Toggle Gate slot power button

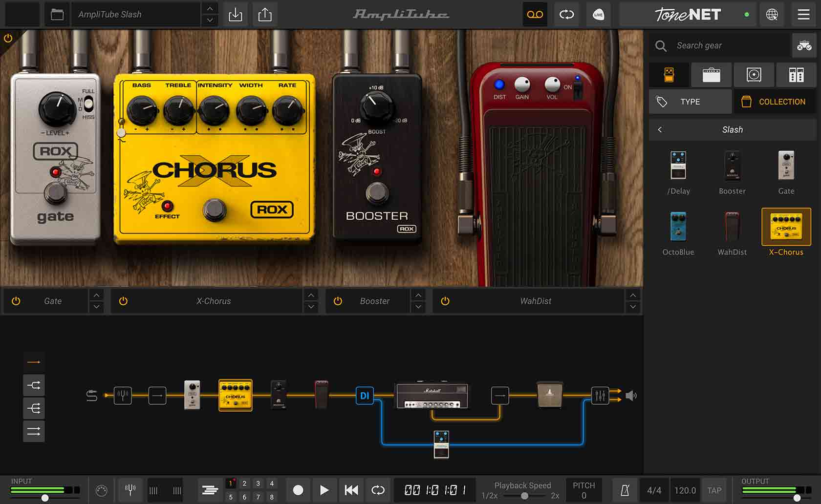click(x=16, y=301)
